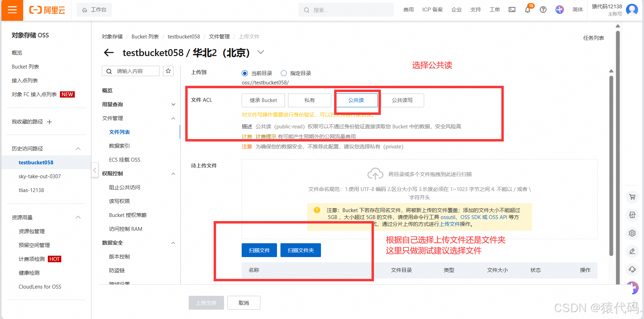Open the help question mark icon
644x319 pixels.
[x=543, y=10]
